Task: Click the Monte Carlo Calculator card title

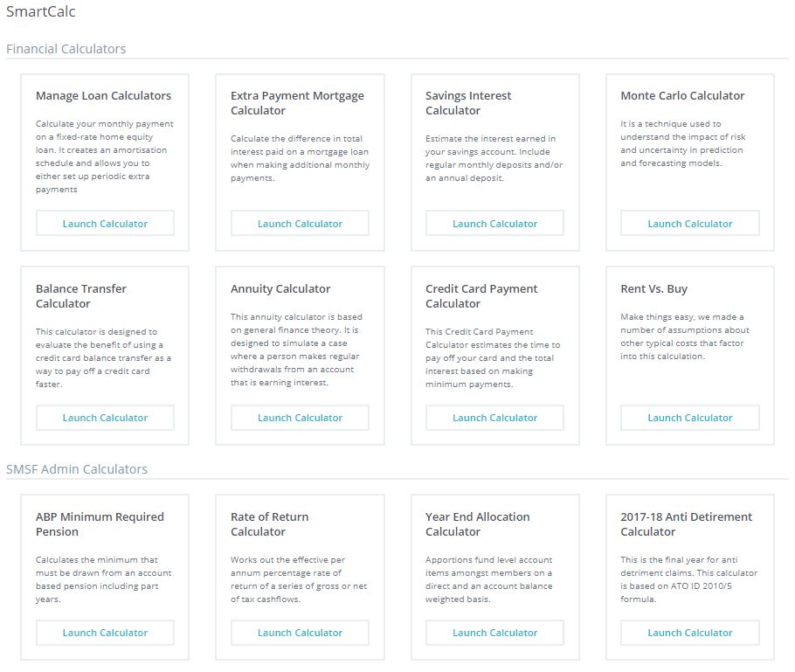Action: tap(682, 96)
